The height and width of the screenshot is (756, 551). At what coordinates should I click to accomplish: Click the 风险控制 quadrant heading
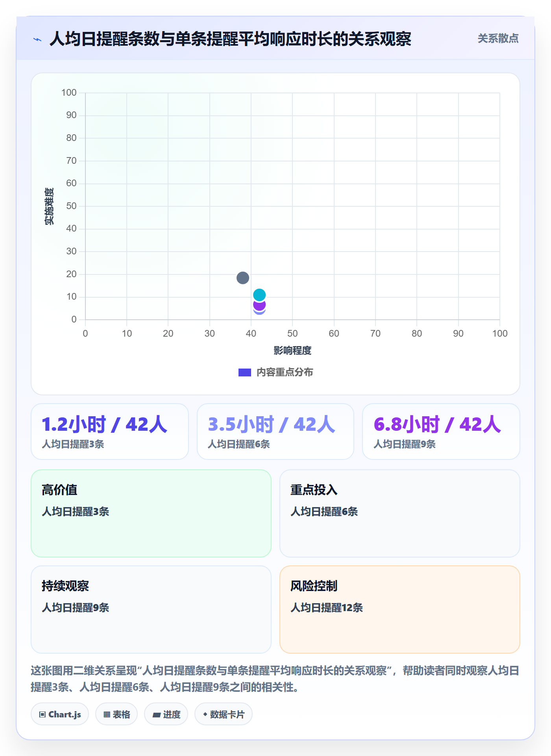point(314,586)
